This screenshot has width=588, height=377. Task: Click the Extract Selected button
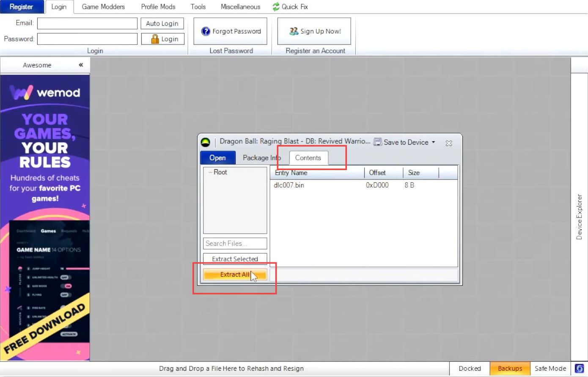pyautogui.click(x=235, y=259)
